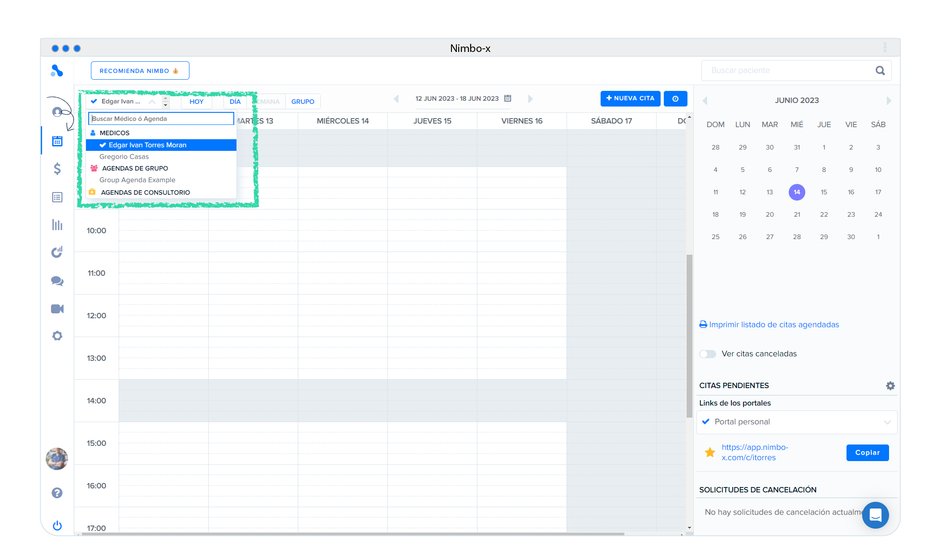The width and height of the screenshot is (941, 560).
Task: Click the Nueva Cita button
Action: (x=630, y=98)
